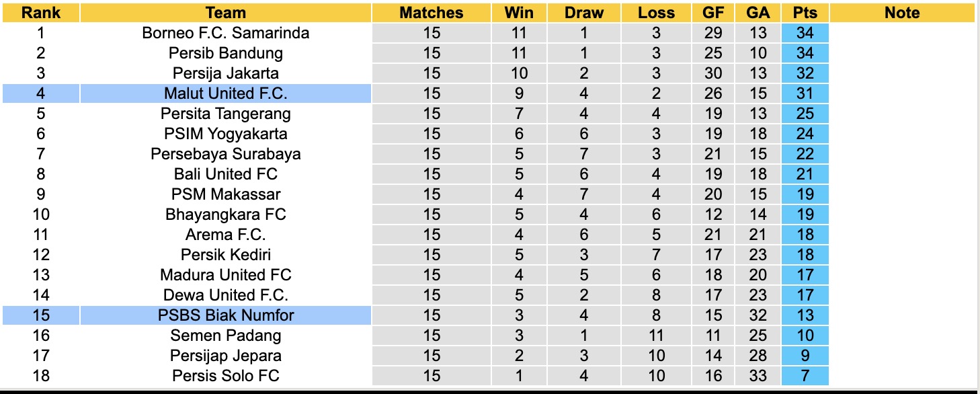Select highlighted PSBS Biak Numfor team
Viewport: 980px width, 394px height.
[226, 315]
